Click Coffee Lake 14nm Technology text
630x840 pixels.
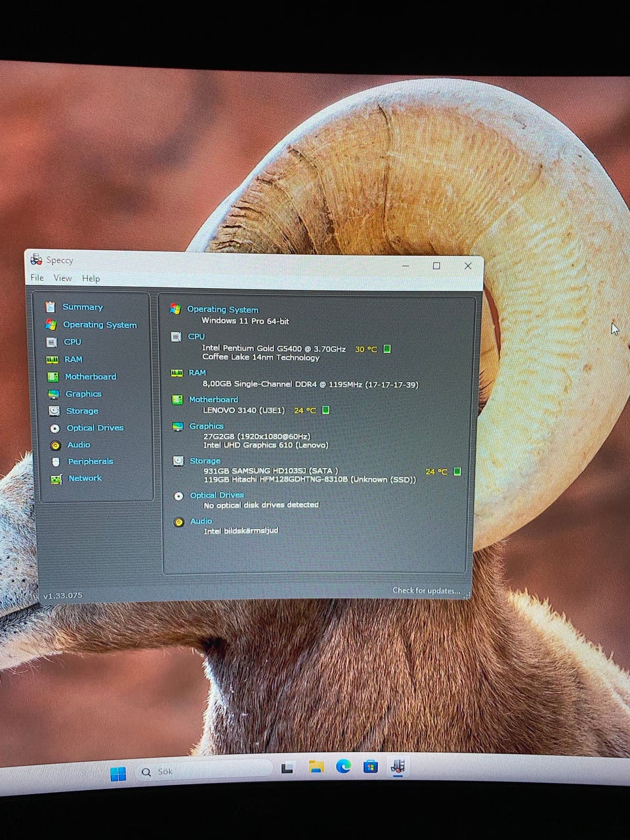pos(261,358)
